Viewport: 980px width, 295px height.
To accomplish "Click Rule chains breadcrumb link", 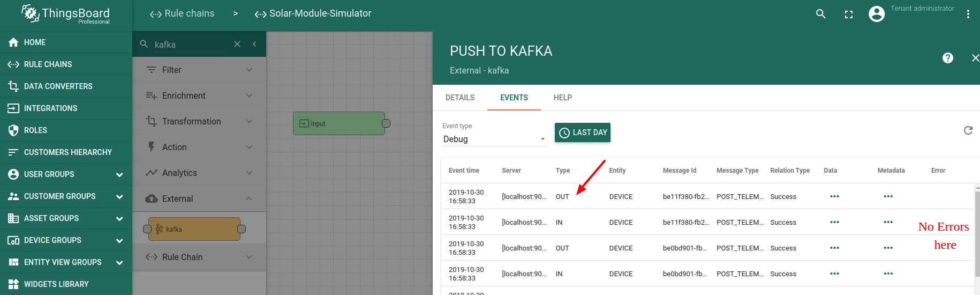I will [x=182, y=13].
